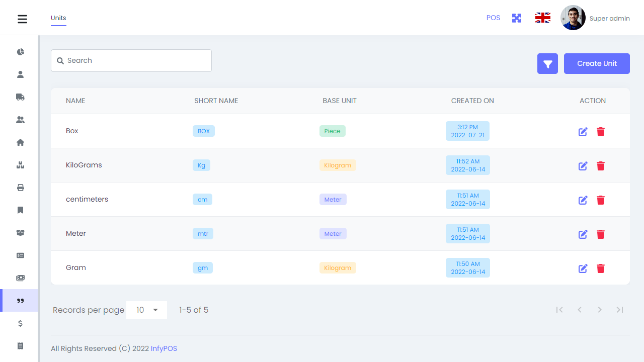The height and width of the screenshot is (362, 644).
Task: Toggle fullscreen mode icon
Action: [x=517, y=18]
